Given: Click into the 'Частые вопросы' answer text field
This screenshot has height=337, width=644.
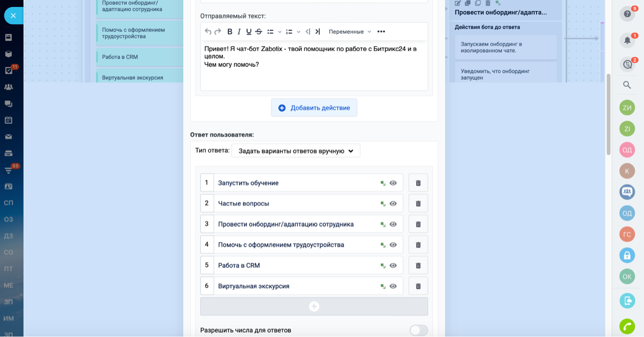Looking at the screenshot, I should [x=297, y=204].
